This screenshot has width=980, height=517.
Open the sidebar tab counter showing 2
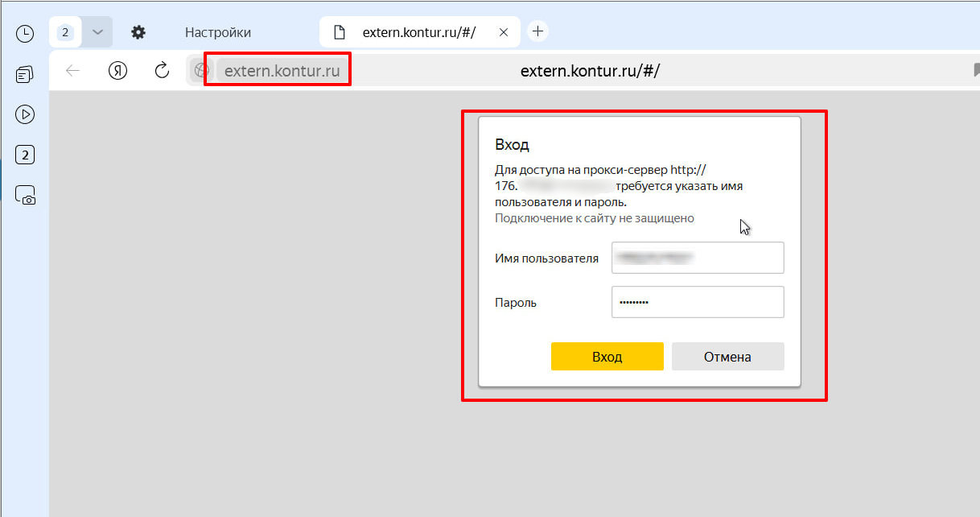pos(25,155)
